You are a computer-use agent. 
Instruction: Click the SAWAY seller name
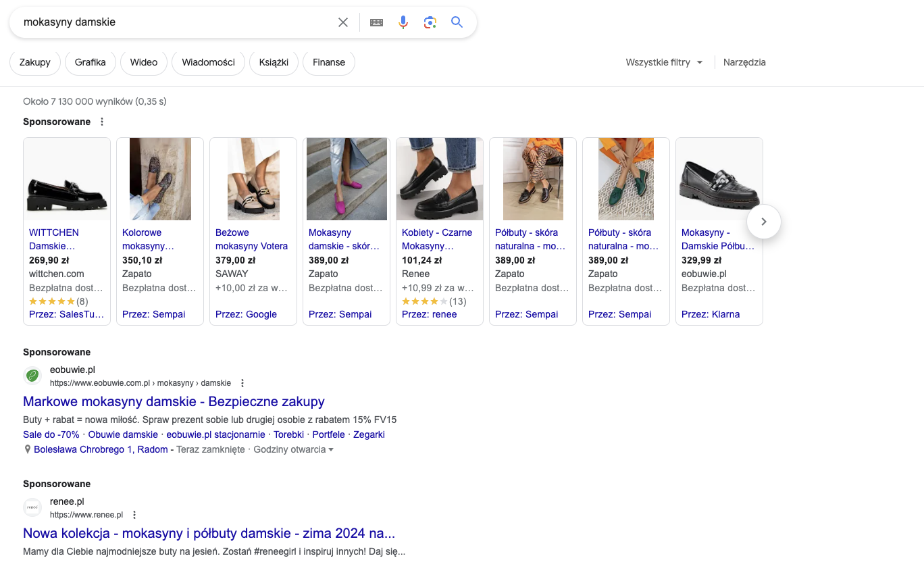(x=232, y=274)
